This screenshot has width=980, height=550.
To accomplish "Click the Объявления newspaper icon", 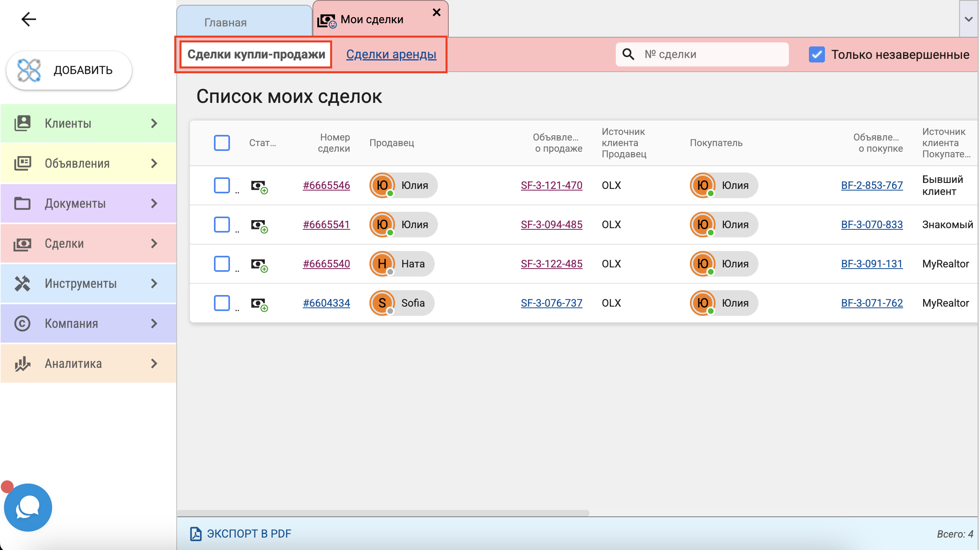I will [22, 163].
